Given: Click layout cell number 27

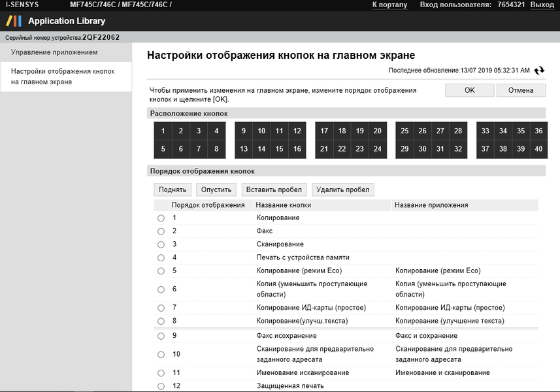Looking at the screenshot, I should pos(440,131).
